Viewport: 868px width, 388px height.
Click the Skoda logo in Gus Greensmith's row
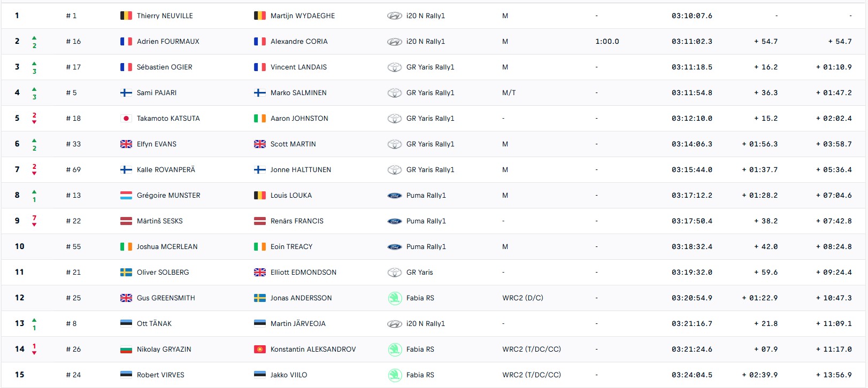click(395, 298)
